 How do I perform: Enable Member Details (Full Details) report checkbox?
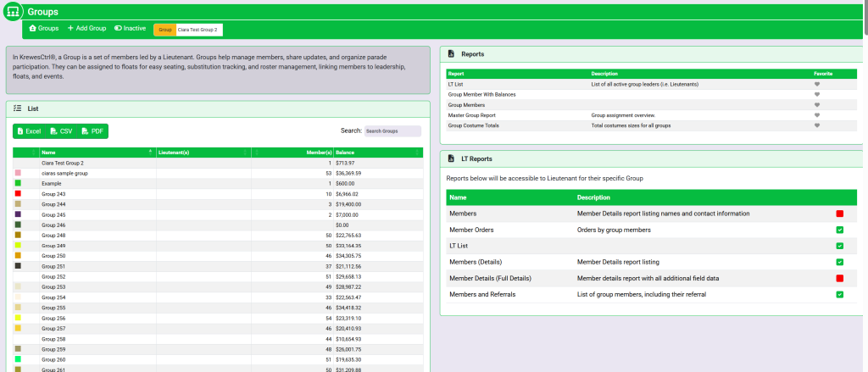pyautogui.click(x=839, y=278)
